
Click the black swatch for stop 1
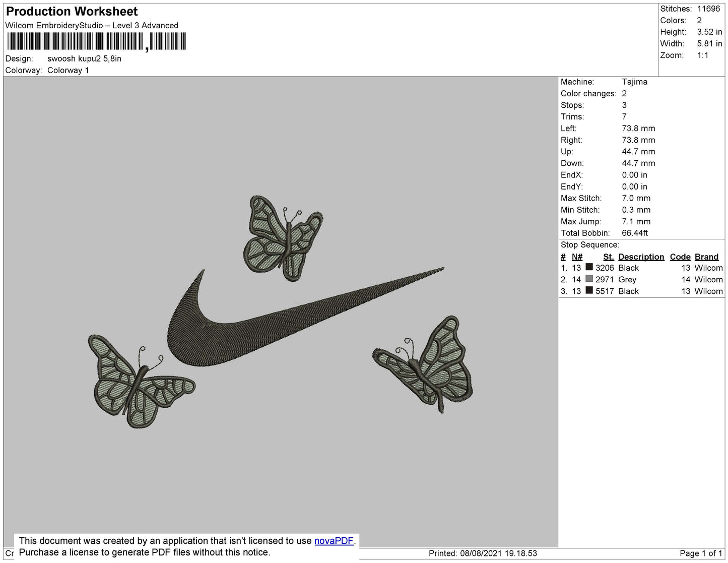[589, 267]
